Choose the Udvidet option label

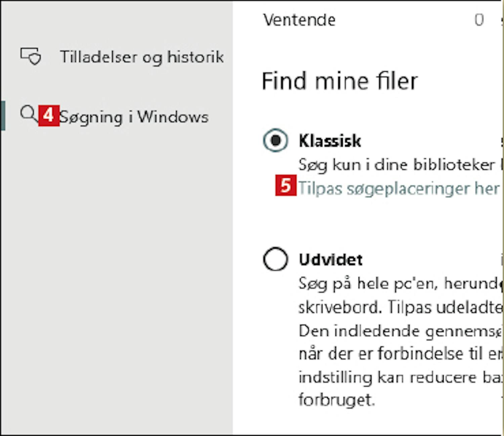[331, 260]
